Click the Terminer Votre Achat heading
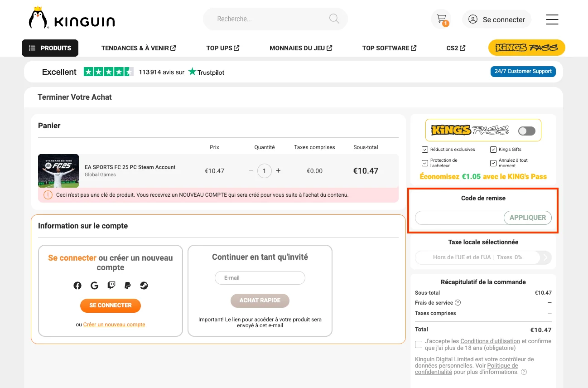 [x=75, y=97]
